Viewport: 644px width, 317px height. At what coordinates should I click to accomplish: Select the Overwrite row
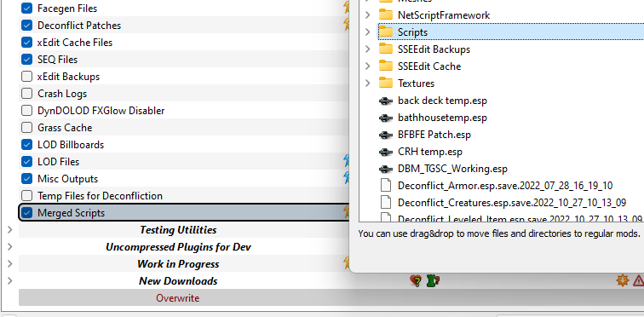point(331,297)
